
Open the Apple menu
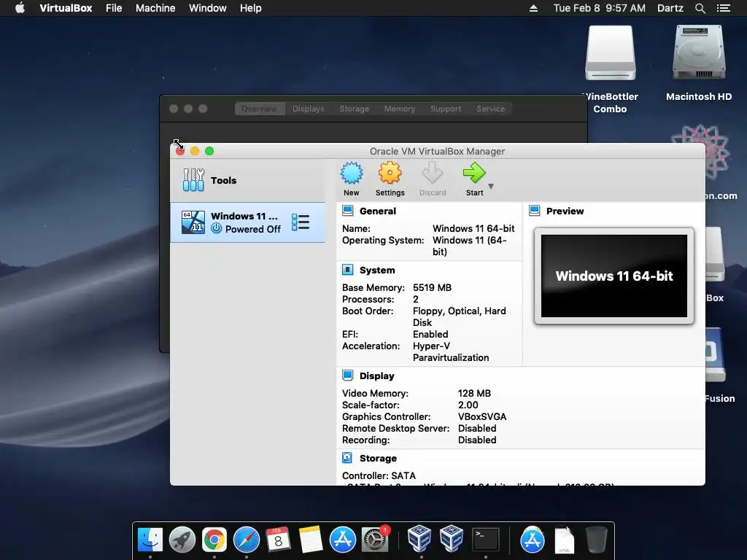click(x=20, y=8)
